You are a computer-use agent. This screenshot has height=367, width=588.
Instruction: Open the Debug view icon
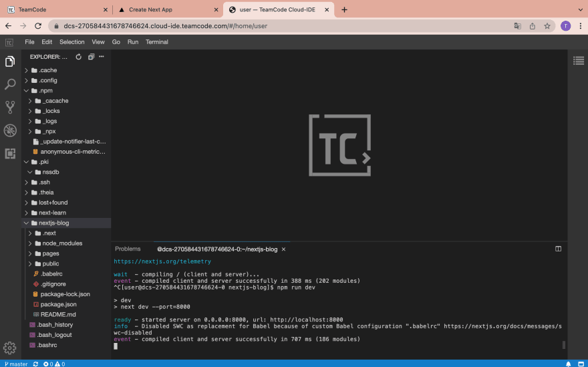point(10,130)
